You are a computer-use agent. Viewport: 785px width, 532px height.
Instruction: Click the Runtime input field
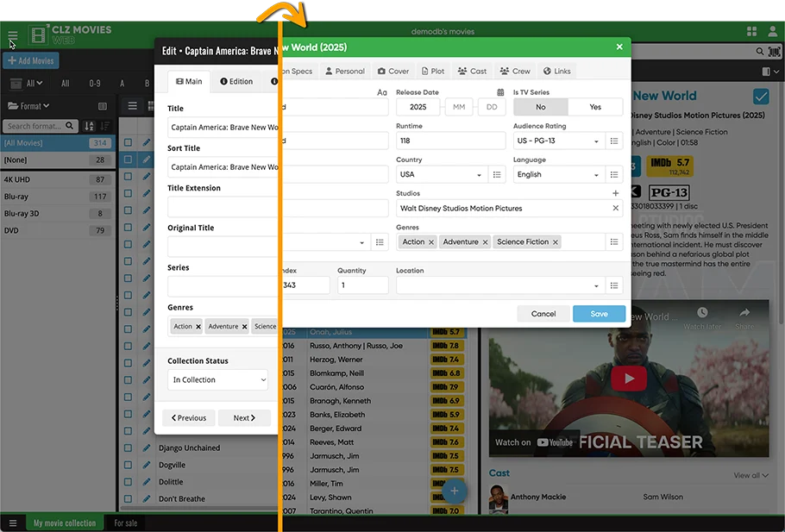pyautogui.click(x=450, y=141)
